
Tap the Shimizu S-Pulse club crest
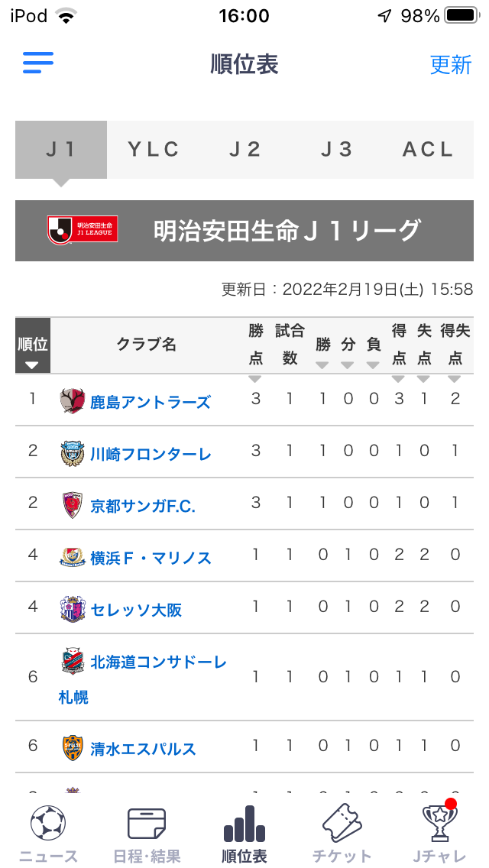(x=73, y=747)
